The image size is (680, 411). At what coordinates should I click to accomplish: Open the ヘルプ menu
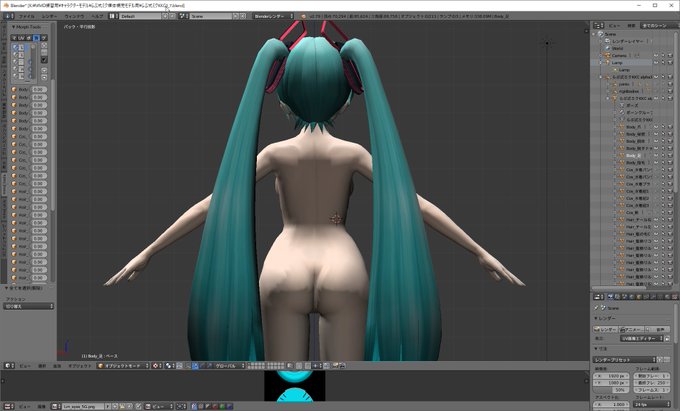(x=96, y=16)
